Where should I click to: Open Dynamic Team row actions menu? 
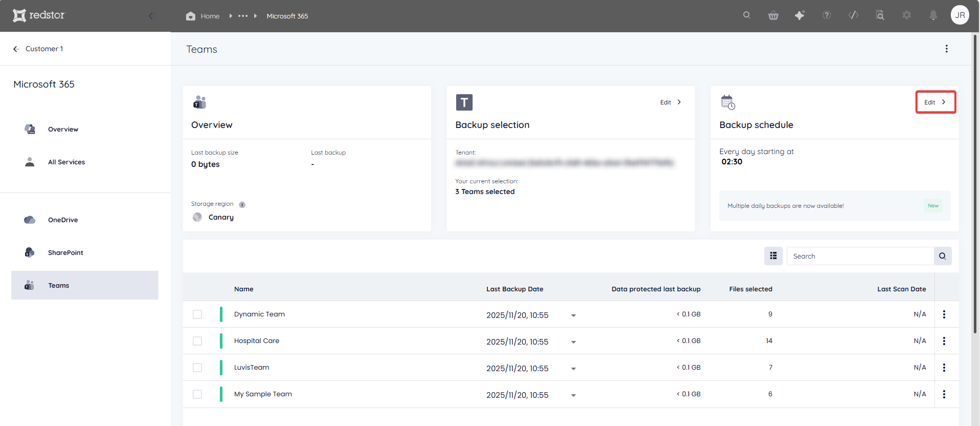coord(944,314)
